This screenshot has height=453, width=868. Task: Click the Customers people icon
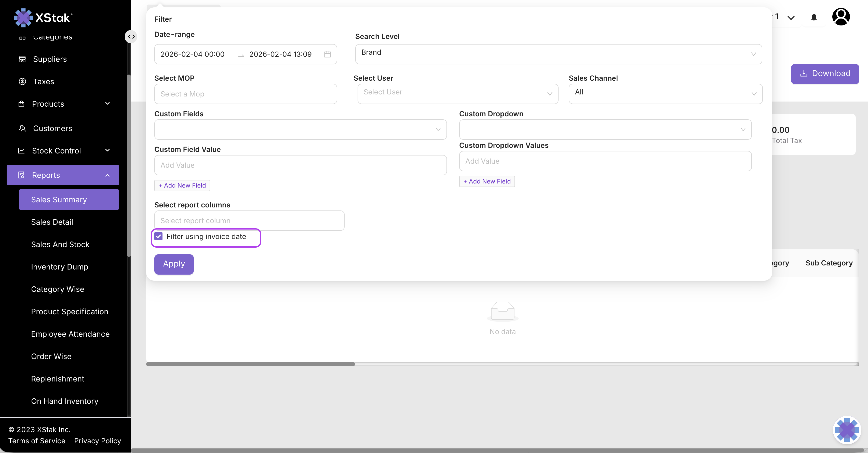22,128
